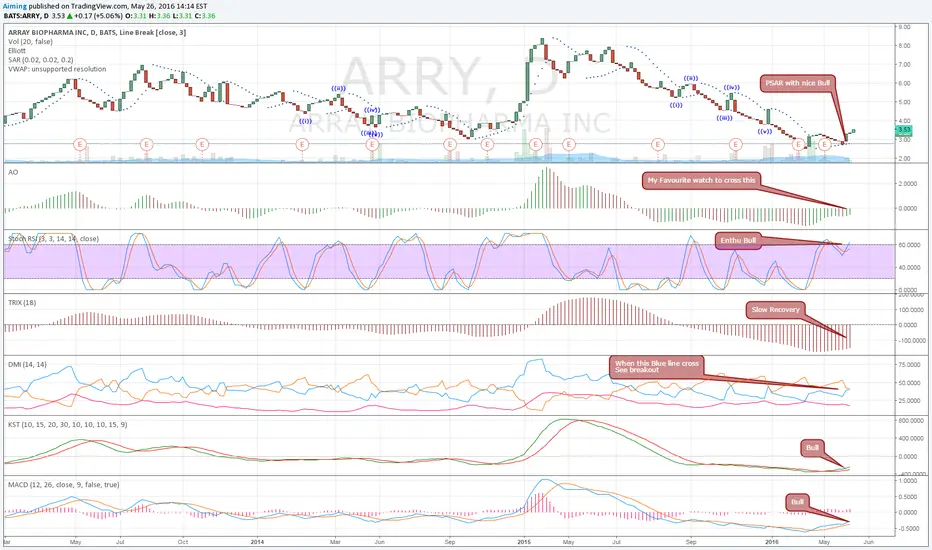932x550 pixels.
Task: Select the Slow Recovery callout
Action: tap(776, 310)
